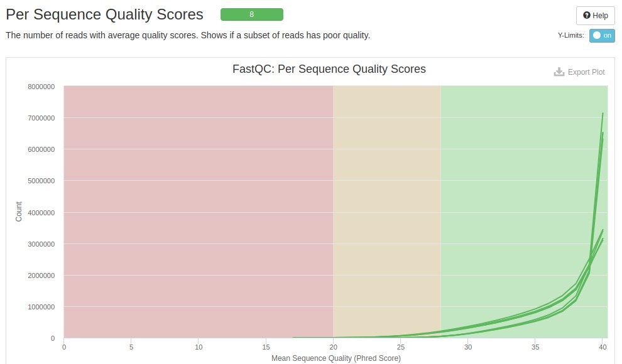Click the Export Plot download icon

tap(559, 72)
